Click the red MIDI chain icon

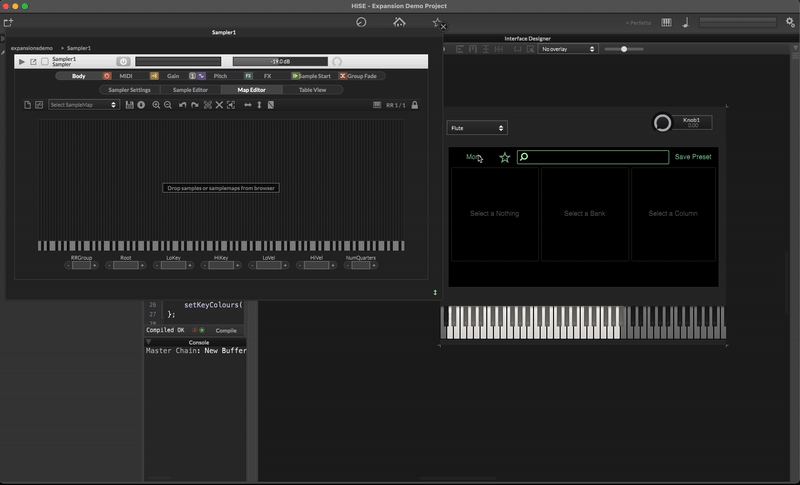pyautogui.click(x=107, y=76)
